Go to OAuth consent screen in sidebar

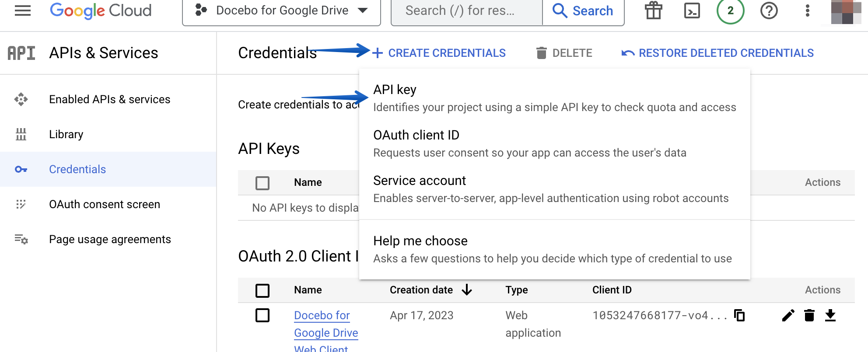[x=105, y=204]
